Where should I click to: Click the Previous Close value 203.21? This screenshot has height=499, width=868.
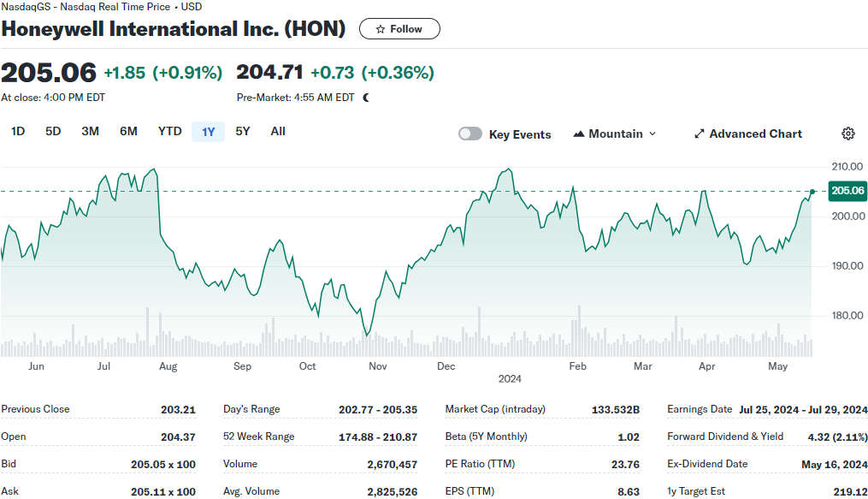click(x=178, y=410)
